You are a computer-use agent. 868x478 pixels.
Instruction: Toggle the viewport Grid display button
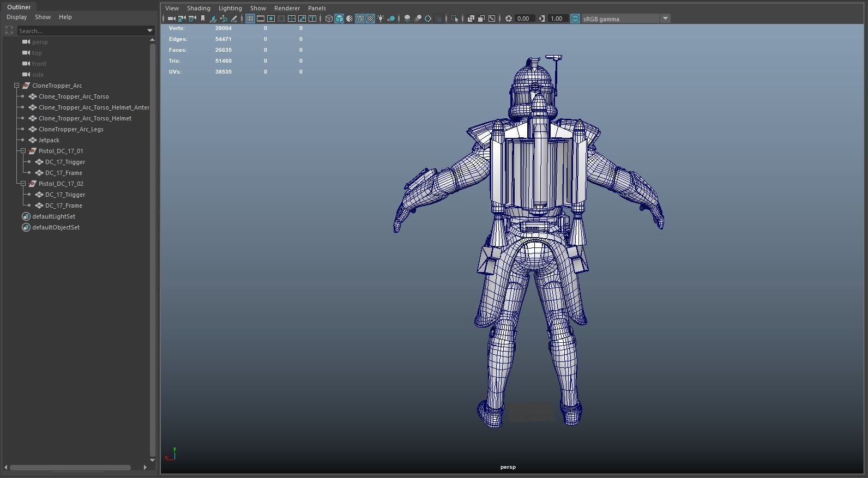250,19
